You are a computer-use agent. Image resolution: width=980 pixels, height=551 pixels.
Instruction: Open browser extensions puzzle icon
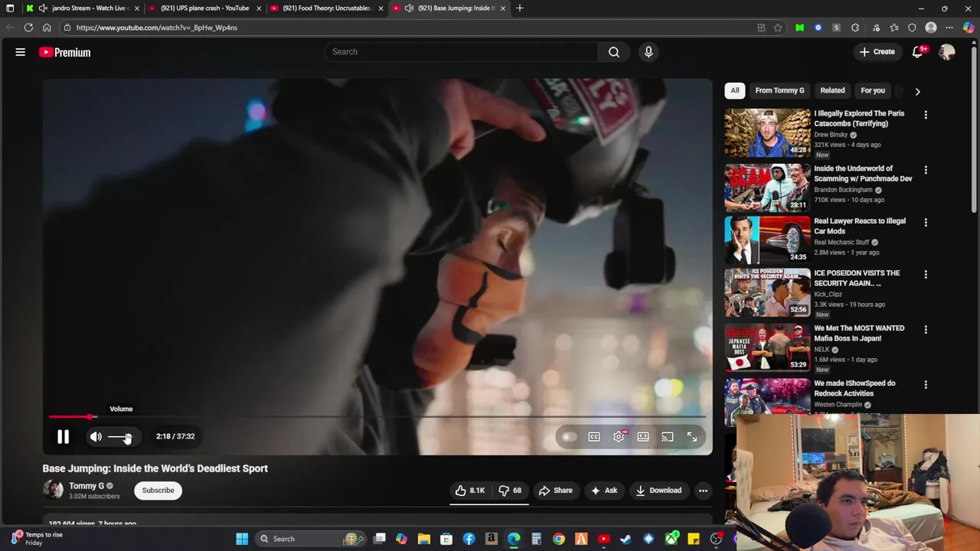855,28
